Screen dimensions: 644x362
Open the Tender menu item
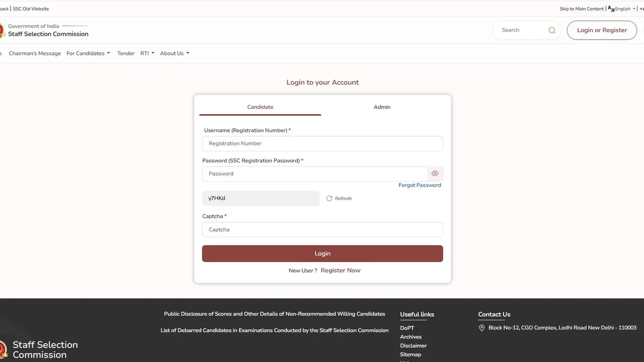tap(126, 53)
